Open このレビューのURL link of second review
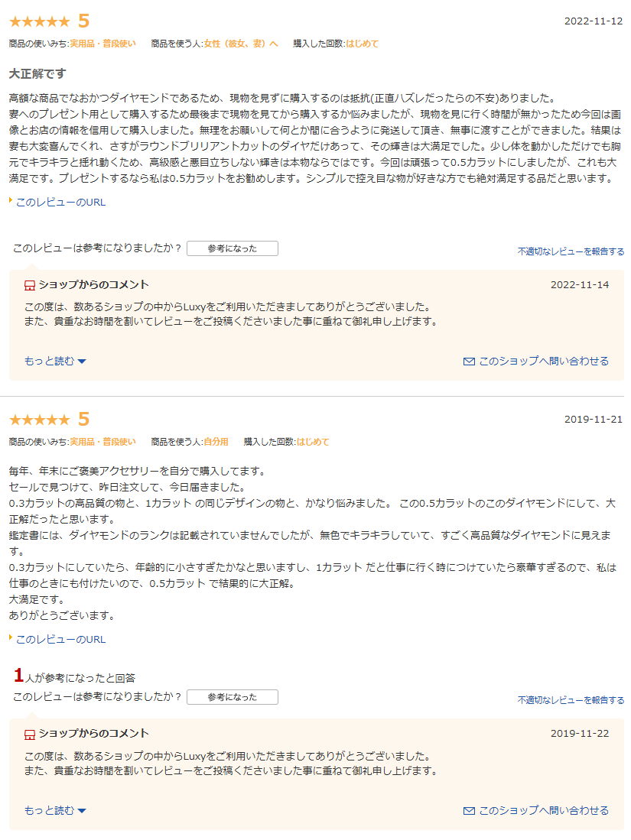 60,640
